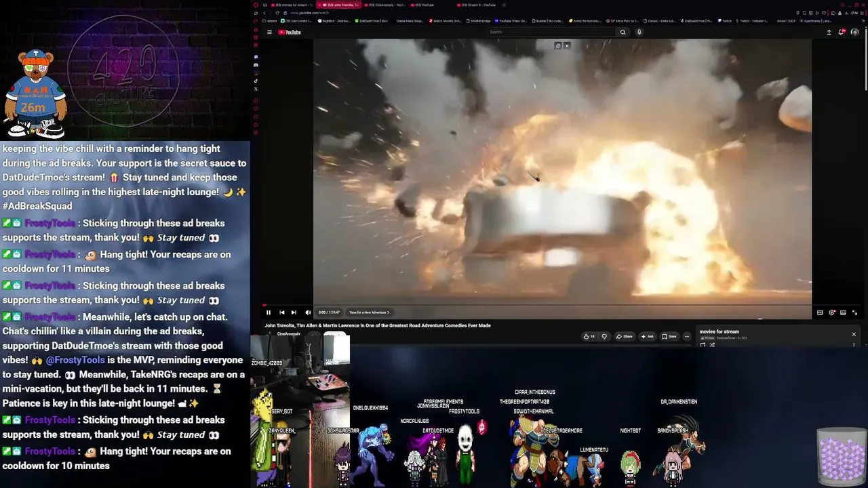
Task: Open the X icon in browser sidebar
Action: 256,89
